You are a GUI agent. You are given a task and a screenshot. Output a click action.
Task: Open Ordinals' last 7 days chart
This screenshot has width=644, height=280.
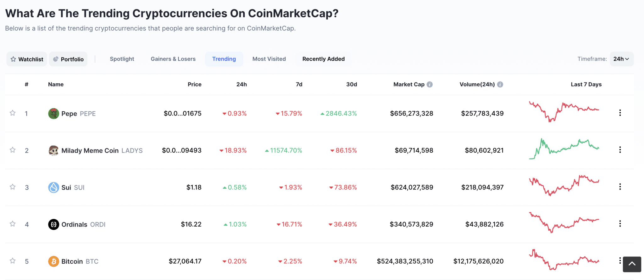[564, 223]
